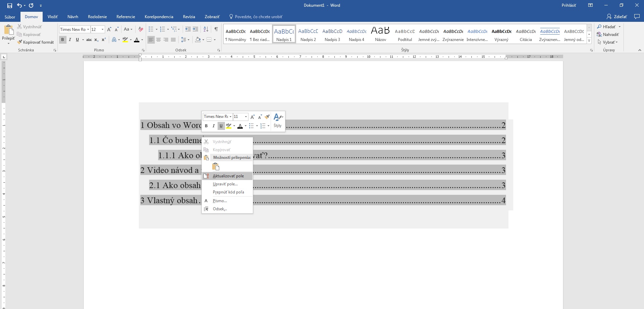Image resolution: width=644 pixels, height=309 pixels.
Task: Click the Štýly button in the mini toolbar
Action: (x=278, y=121)
